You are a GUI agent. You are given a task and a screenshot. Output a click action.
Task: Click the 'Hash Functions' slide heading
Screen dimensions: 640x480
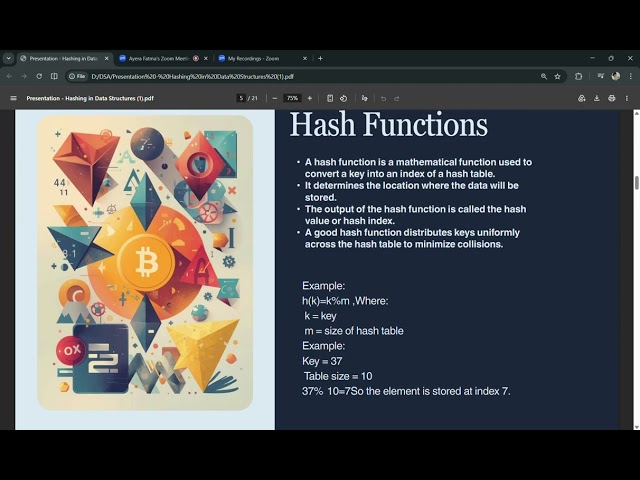[389, 124]
